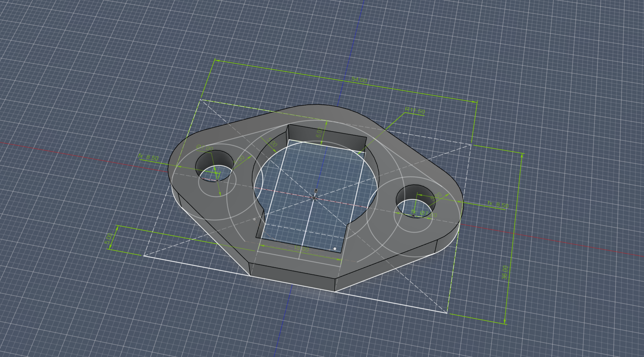Click the left mounting hole's center point
This screenshot has height=357, width=644.
pos(217,181)
